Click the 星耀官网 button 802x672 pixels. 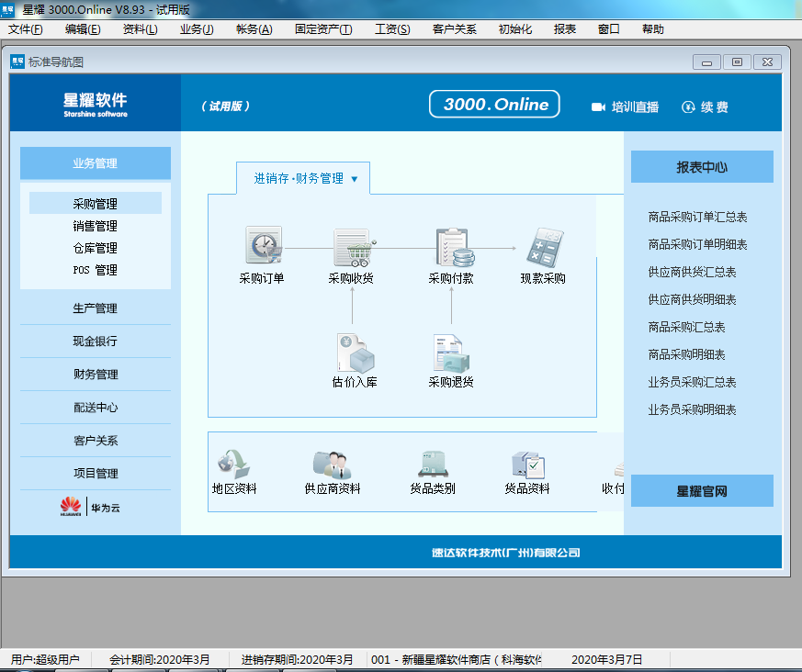pos(702,491)
